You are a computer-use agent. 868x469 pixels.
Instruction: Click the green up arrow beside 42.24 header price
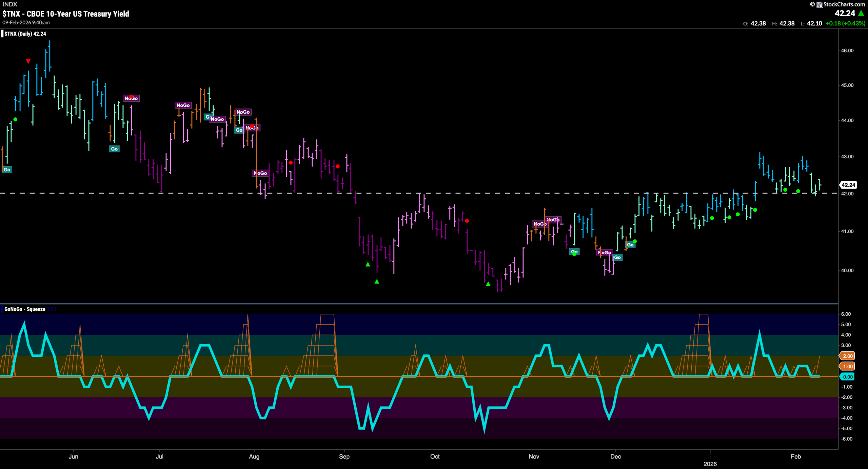(x=861, y=13)
